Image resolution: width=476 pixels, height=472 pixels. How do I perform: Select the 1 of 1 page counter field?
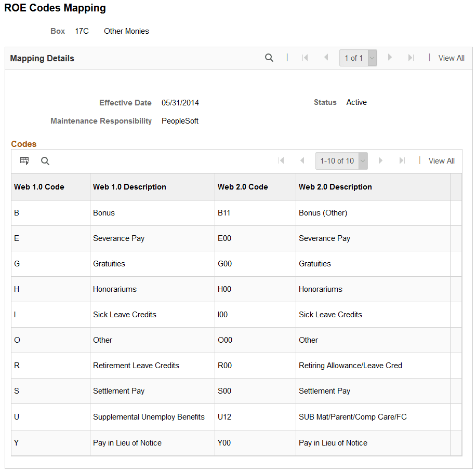pos(353,58)
